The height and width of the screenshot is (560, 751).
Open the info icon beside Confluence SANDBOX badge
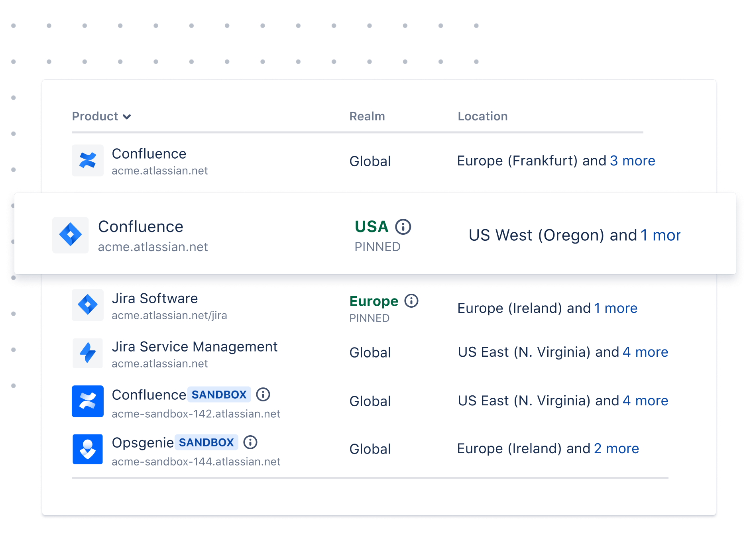pos(263,394)
